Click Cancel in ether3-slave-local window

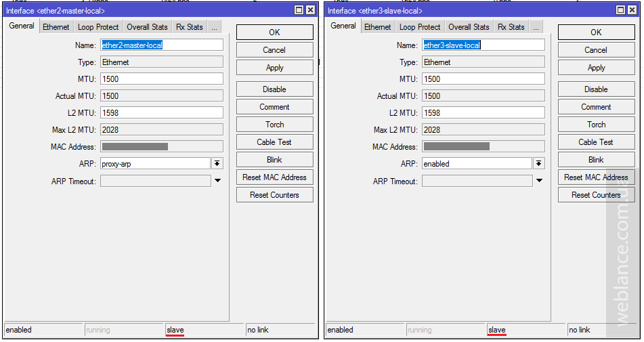pos(596,50)
